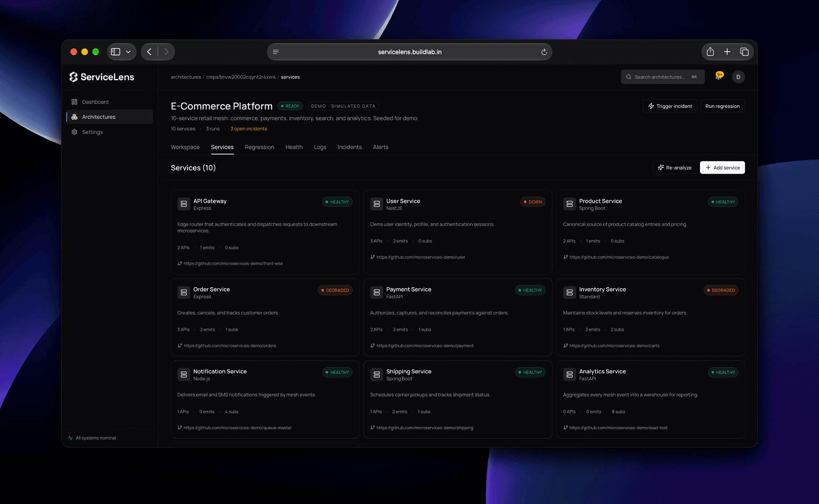This screenshot has height=504, width=819.
Task: Toggle the Safari sidebar
Action: pyautogui.click(x=116, y=52)
